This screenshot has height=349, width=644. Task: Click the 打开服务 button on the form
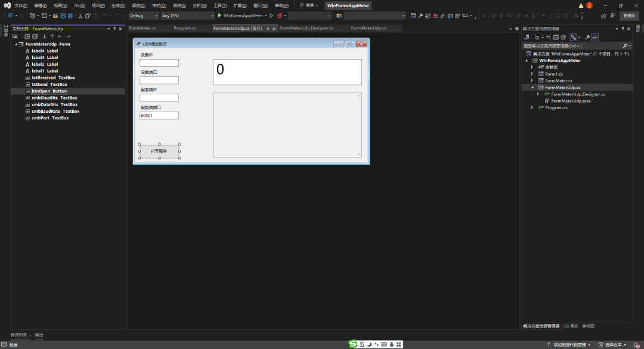tap(159, 152)
